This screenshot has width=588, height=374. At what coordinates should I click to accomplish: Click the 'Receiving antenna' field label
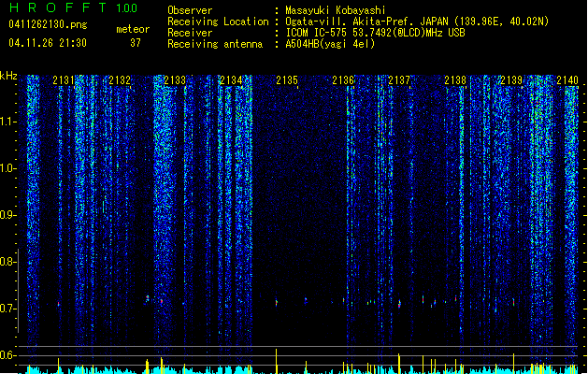pyautogui.click(x=215, y=44)
